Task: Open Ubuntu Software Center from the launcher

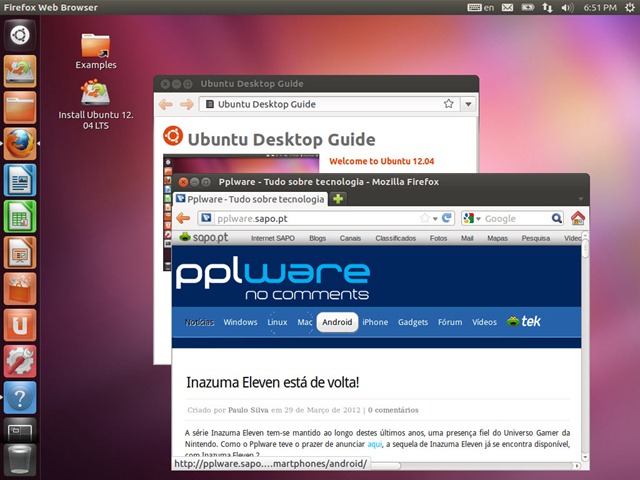Action: pyautogui.click(x=20, y=289)
